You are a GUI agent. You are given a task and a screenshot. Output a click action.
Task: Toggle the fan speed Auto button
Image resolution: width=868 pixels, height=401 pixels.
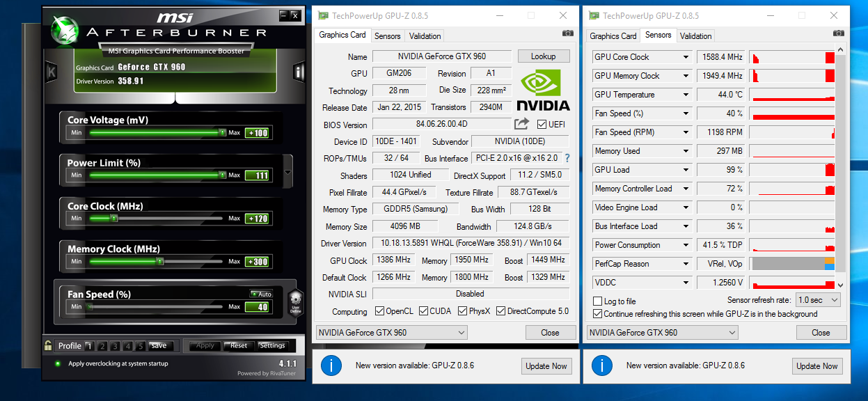(x=261, y=294)
